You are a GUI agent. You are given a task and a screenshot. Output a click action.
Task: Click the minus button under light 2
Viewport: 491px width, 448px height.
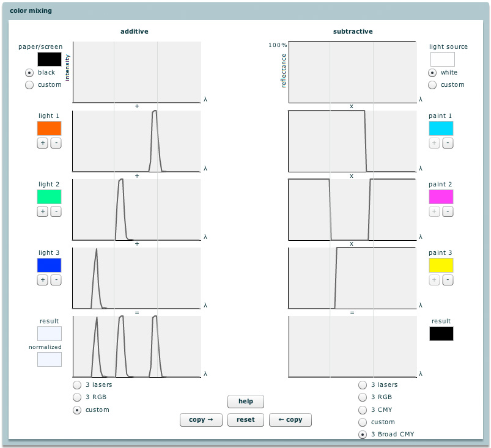click(55, 211)
